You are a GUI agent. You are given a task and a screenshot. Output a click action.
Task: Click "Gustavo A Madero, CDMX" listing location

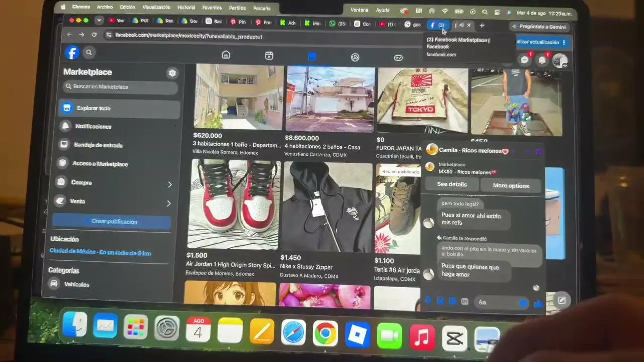click(x=309, y=276)
